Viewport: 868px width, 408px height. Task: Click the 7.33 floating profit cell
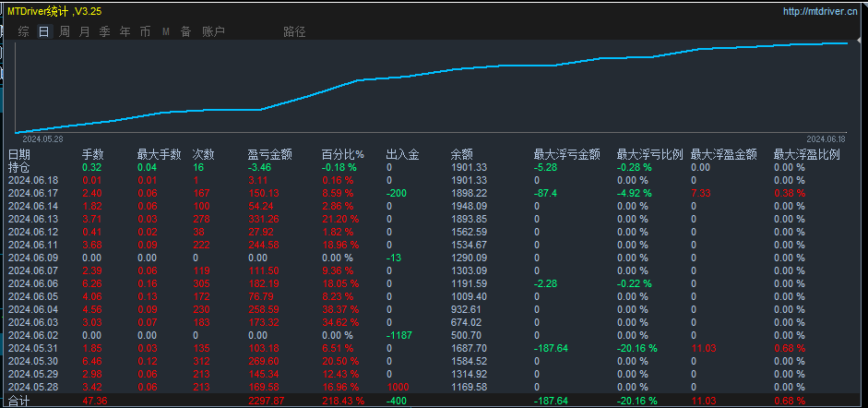click(x=701, y=193)
